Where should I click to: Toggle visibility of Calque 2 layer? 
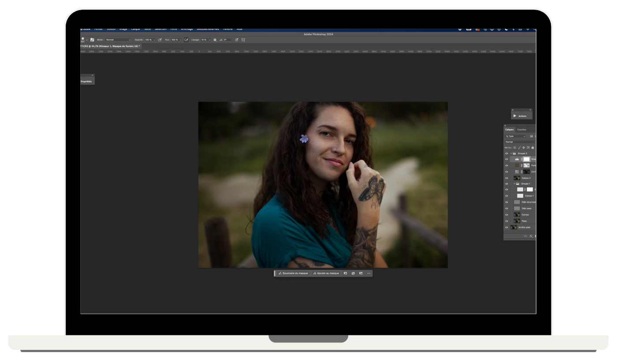[x=506, y=178]
